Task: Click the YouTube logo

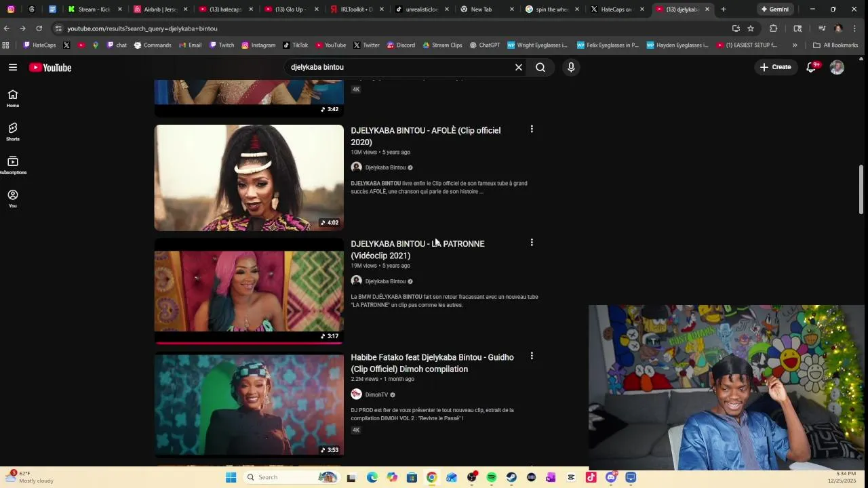Action: pyautogui.click(x=50, y=67)
